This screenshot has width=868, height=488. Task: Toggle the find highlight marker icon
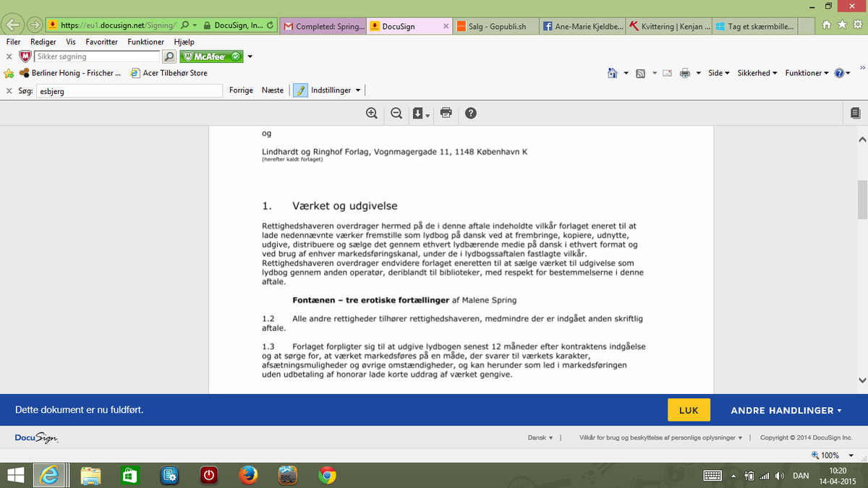tap(300, 90)
